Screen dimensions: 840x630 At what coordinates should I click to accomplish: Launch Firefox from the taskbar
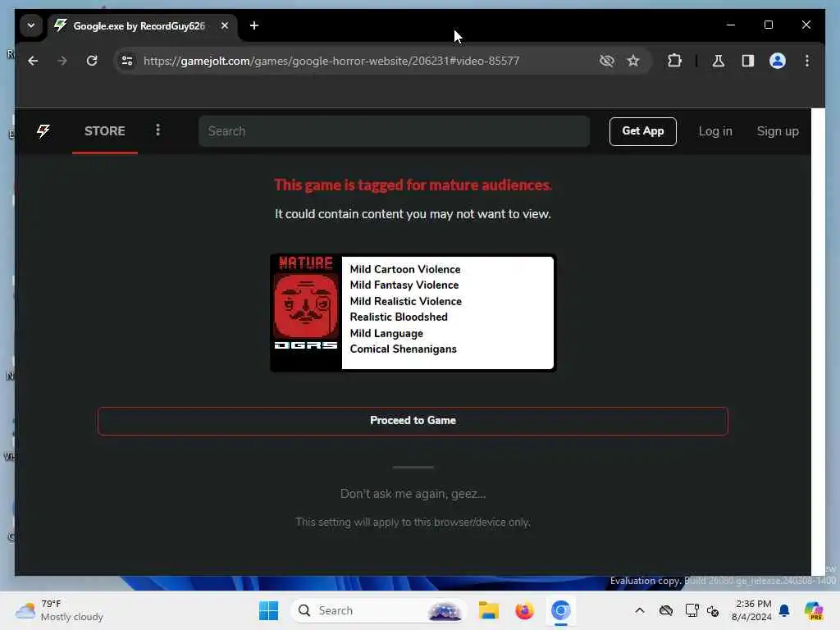524,610
